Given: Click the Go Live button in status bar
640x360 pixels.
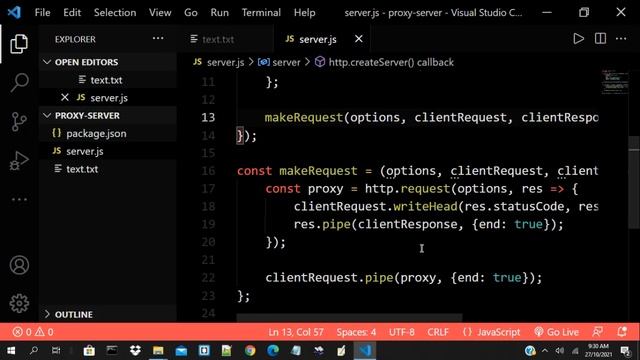Looking at the screenshot, I should (x=556, y=332).
